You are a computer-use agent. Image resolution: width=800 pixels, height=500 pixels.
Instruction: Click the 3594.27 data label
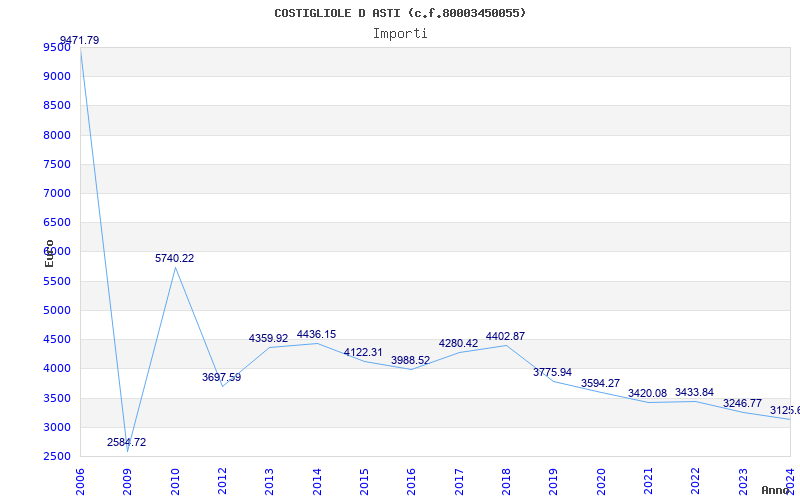pyautogui.click(x=601, y=383)
